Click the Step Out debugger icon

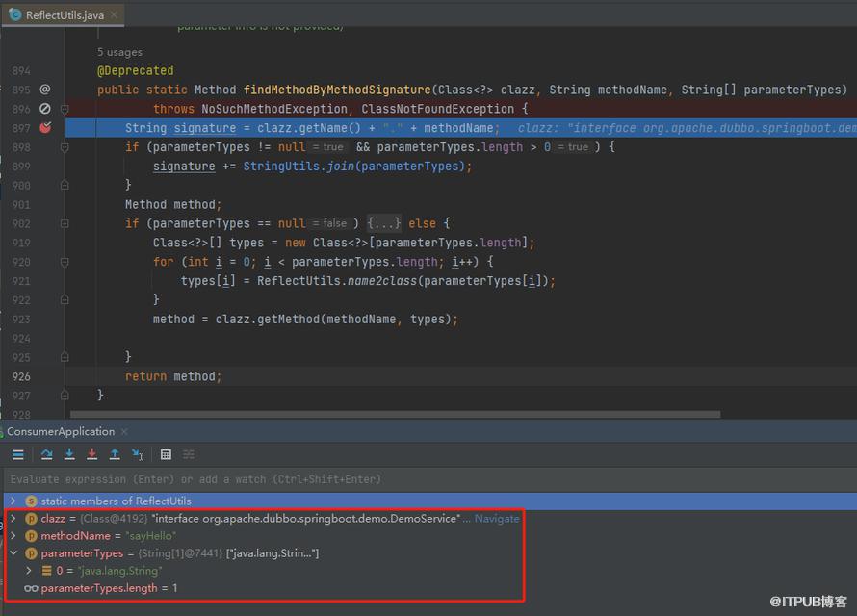(x=115, y=454)
